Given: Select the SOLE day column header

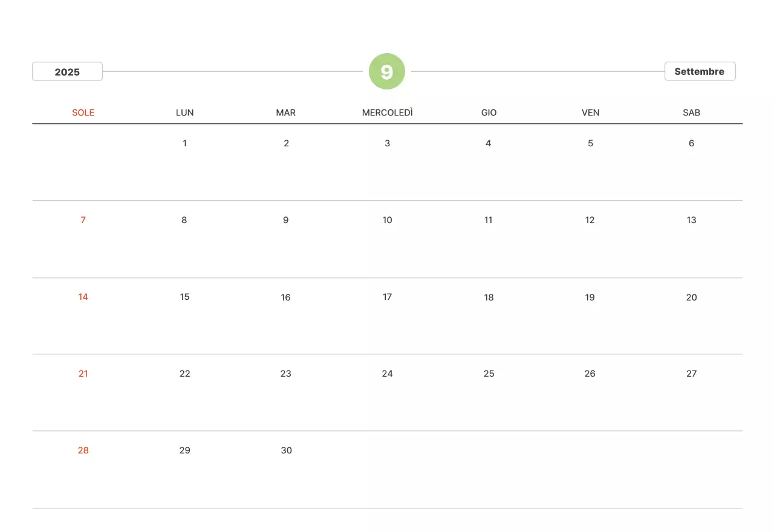Looking at the screenshot, I should [x=83, y=112].
